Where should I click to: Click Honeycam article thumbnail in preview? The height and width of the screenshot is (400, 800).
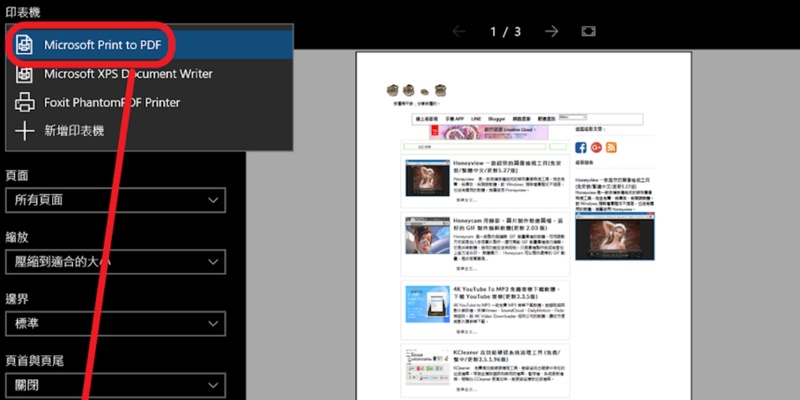[x=428, y=235]
